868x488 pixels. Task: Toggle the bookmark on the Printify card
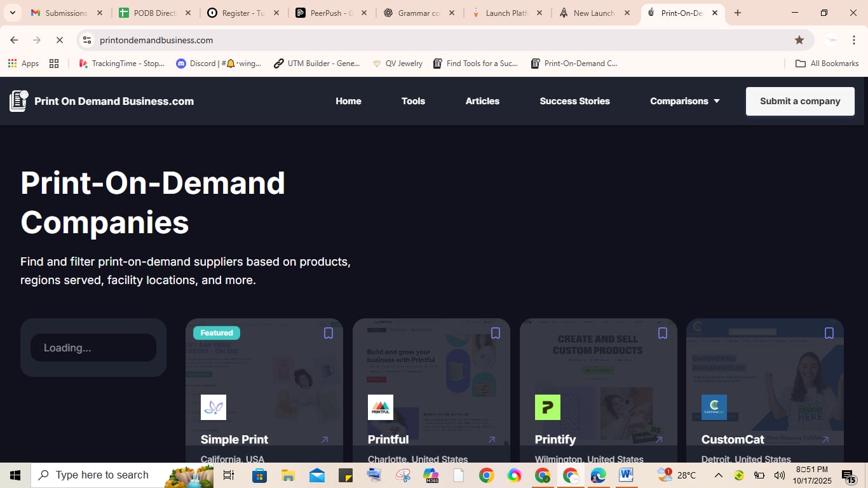(663, 332)
